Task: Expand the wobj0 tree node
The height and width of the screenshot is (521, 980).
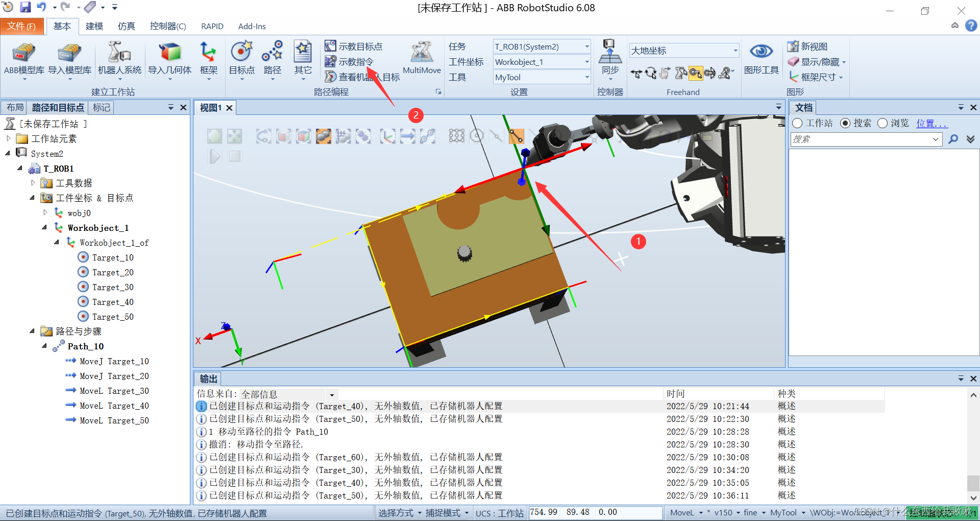Action: pyautogui.click(x=45, y=212)
